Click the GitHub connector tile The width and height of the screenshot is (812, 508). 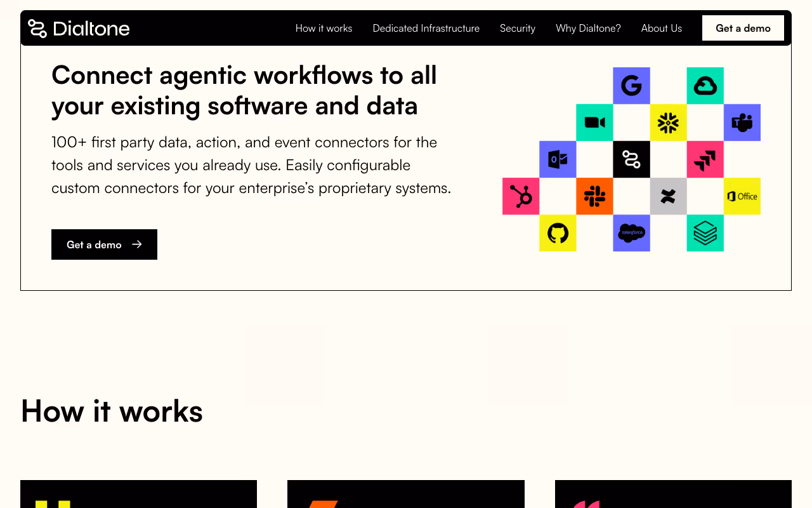coord(558,233)
